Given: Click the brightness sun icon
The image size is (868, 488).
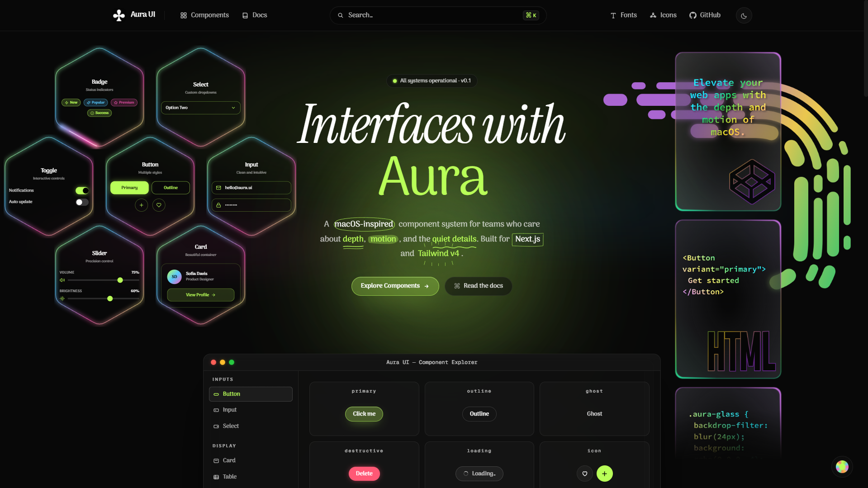Looking at the screenshot, I should click(62, 299).
